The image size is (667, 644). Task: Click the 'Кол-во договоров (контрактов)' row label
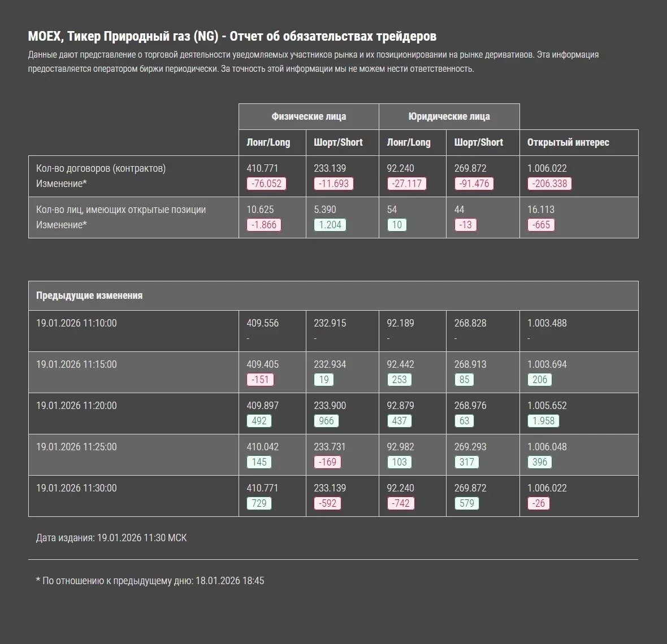pos(101,168)
